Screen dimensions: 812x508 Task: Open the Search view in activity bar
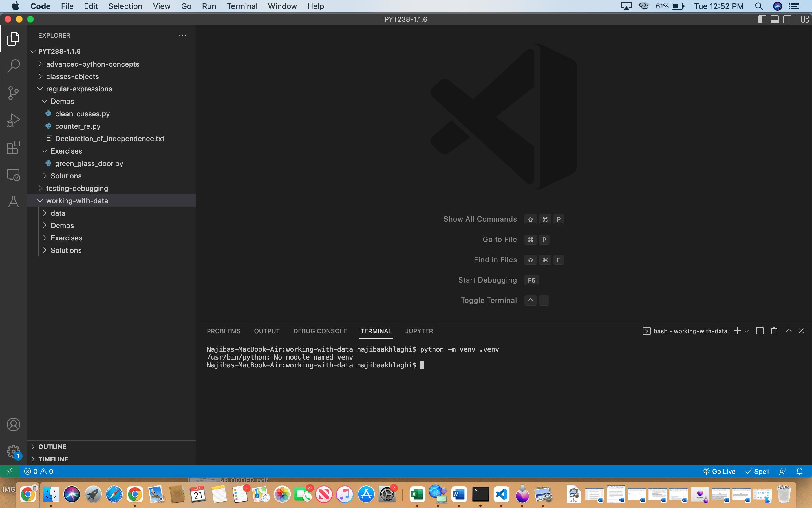[x=14, y=65]
